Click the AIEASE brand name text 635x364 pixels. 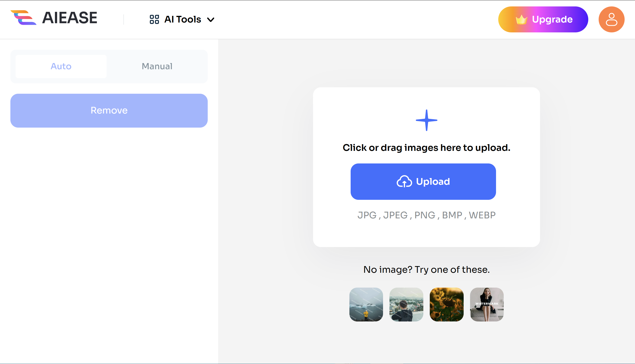[70, 18]
